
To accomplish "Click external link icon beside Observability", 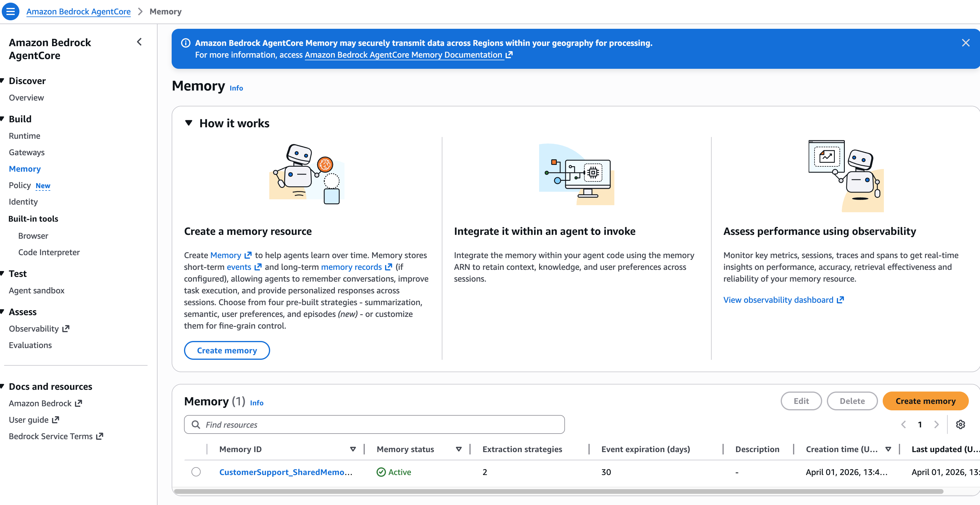I will tap(66, 328).
